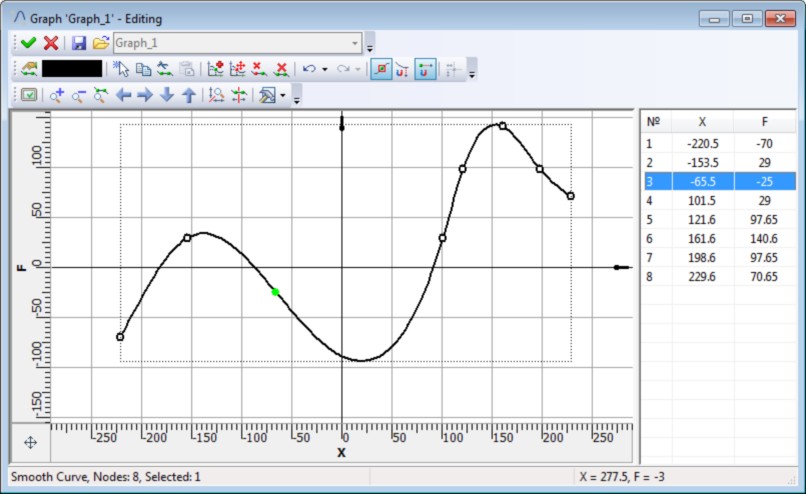Toggle the highlighted red node display button
The height and width of the screenshot is (494, 806).
coord(381,69)
